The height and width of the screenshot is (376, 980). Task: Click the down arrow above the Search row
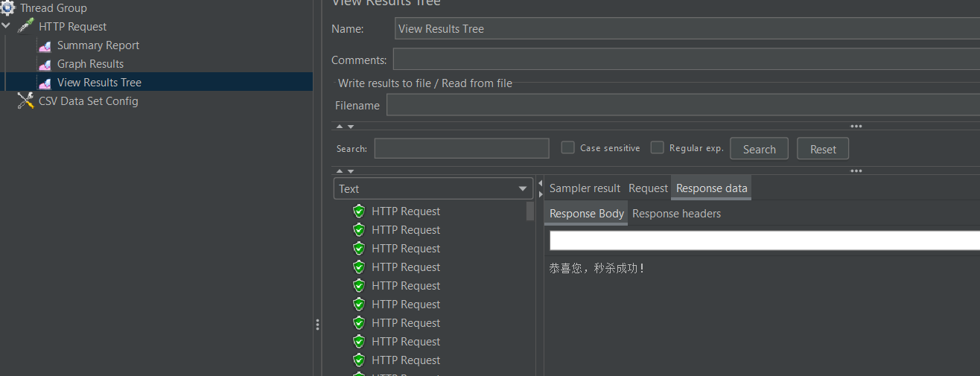(x=351, y=127)
